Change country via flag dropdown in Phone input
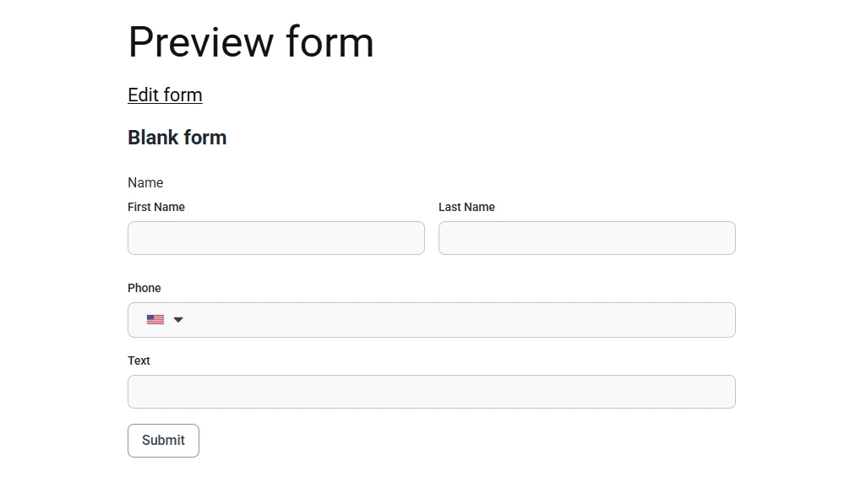This screenshot has height=504, width=850. click(165, 319)
